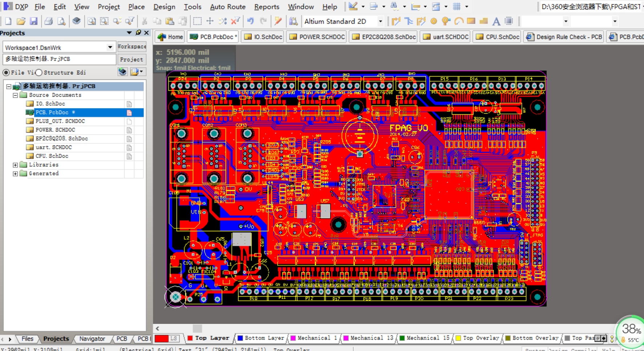The height and width of the screenshot is (351, 644).
Task: Open the Grids toolbar icon
Action: (457, 6)
